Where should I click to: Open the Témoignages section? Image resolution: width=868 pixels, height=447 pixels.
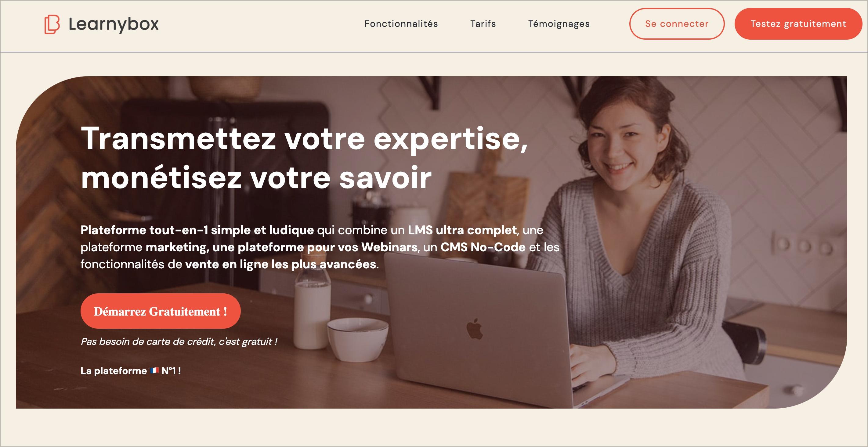pos(559,24)
